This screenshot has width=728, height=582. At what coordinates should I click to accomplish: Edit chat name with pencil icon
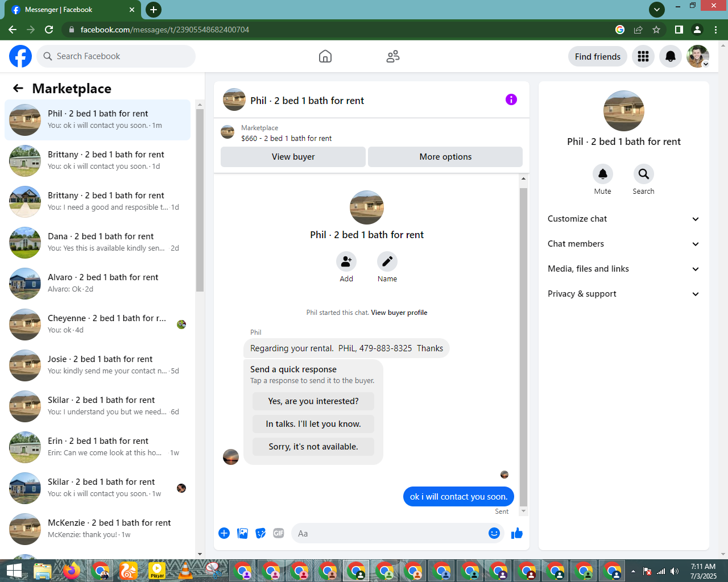tap(387, 261)
